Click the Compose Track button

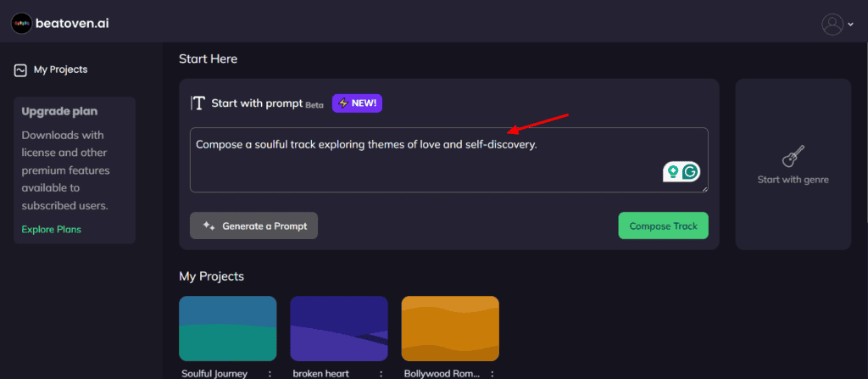click(x=663, y=226)
